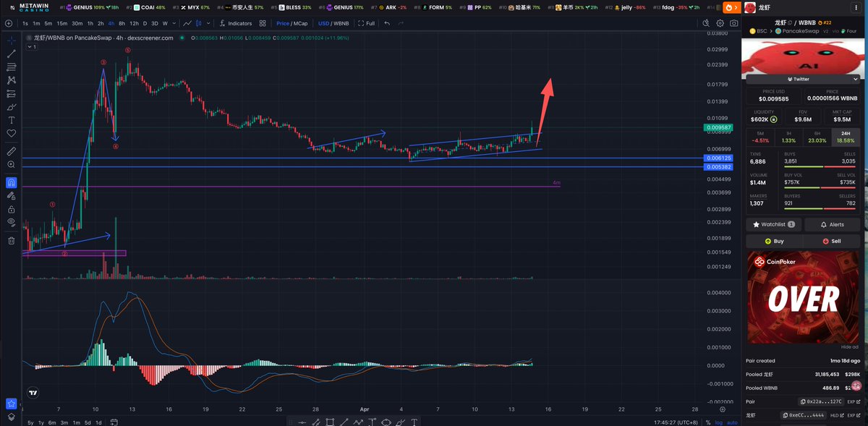Select the ruler measure tool
This screenshot has width=868, height=426.
coord(12,151)
